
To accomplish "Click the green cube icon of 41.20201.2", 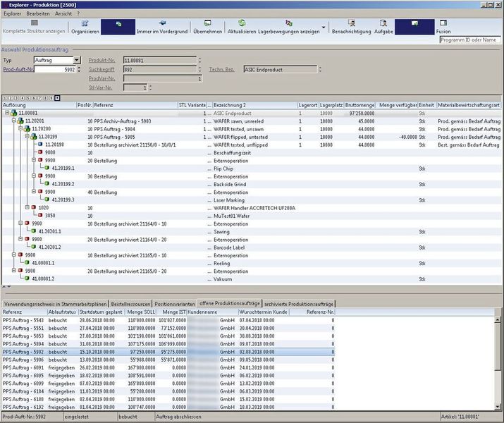I will tap(34, 247).
